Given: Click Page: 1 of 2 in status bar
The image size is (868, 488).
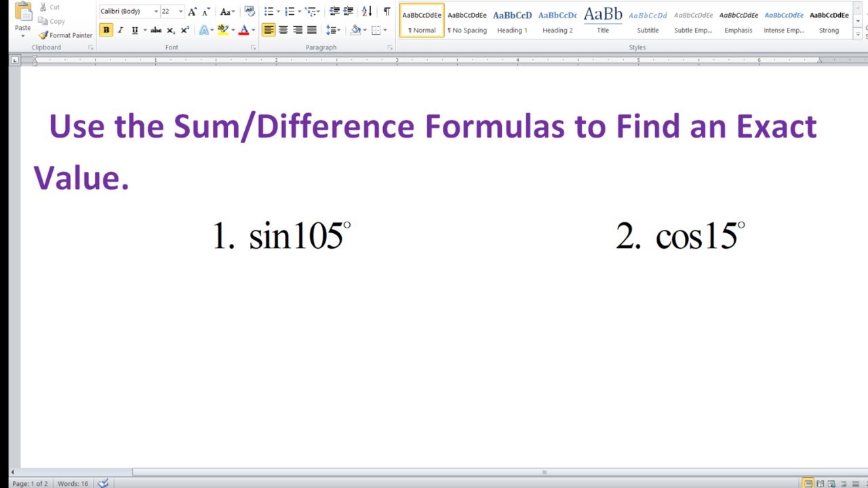Looking at the screenshot, I should coord(30,483).
